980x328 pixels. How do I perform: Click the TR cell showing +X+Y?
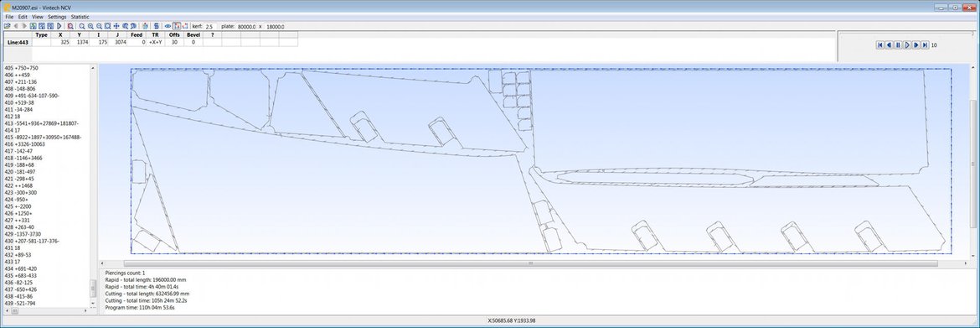coord(156,43)
